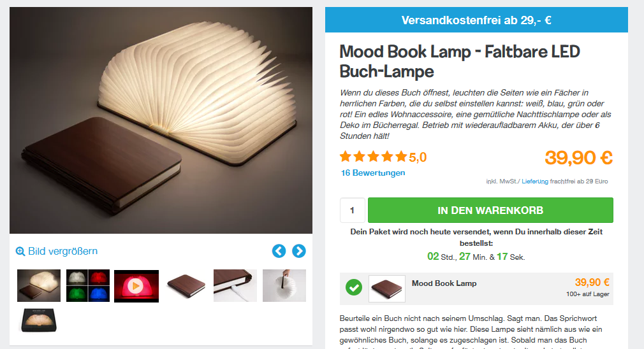
Task: Open the 16 Bewertungen reviews link
Action: (373, 173)
